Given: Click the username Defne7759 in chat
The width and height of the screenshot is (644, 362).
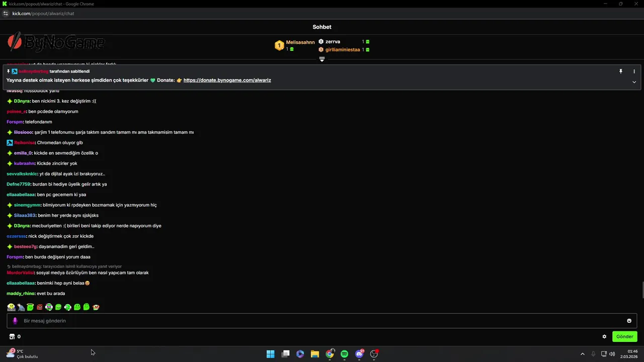Looking at the screenshot, I should (19, 184).
